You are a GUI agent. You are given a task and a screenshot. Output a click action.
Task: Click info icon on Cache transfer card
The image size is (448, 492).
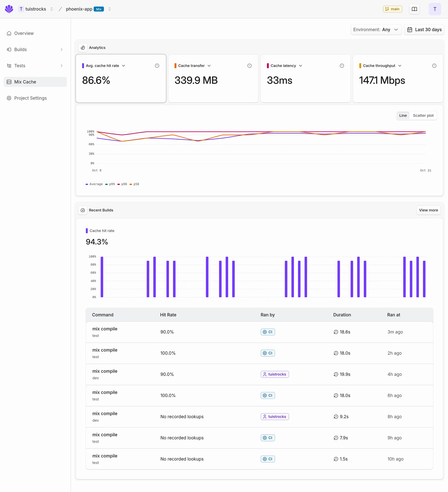pyautogui.click(x=249, y=66)
